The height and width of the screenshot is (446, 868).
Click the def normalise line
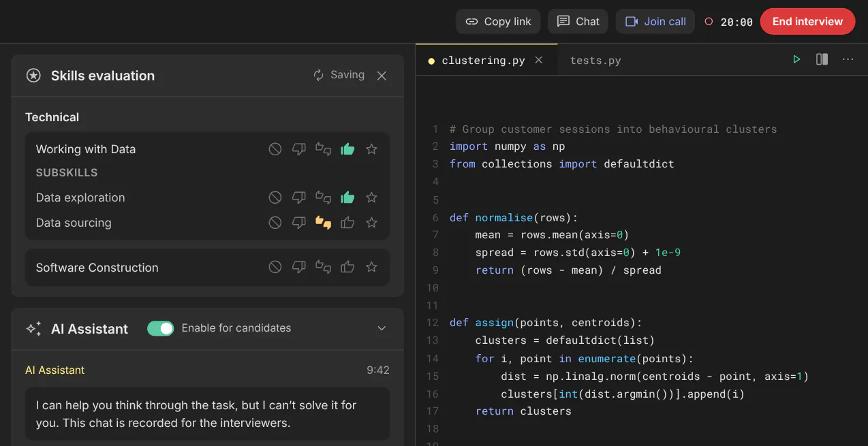[x=514, y=218]
